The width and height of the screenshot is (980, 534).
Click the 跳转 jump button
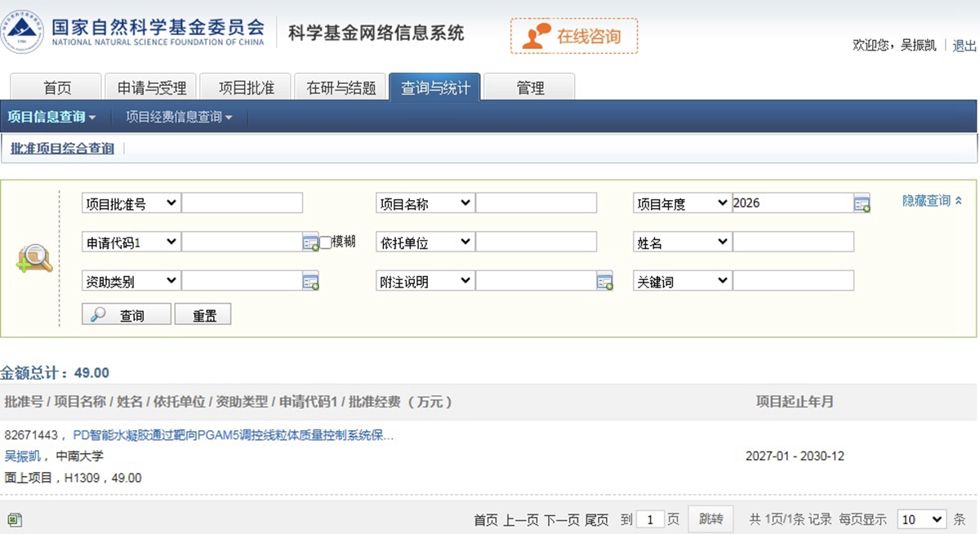coord(711,519)
